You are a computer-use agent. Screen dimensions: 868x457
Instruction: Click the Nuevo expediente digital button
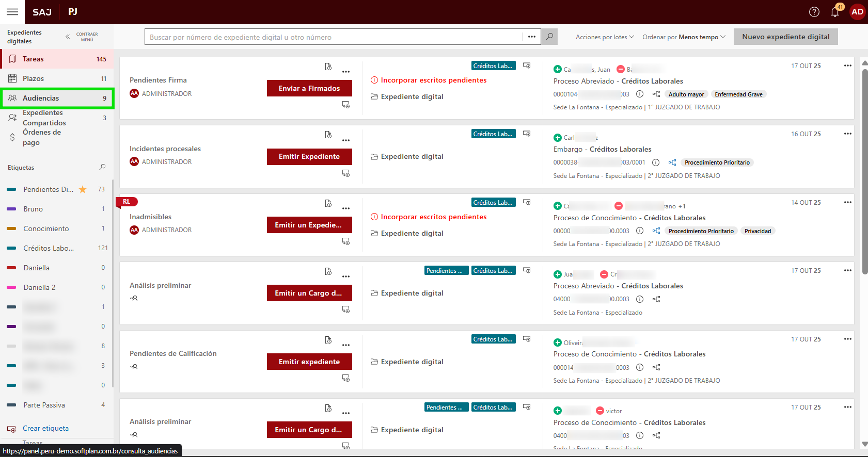785,37
